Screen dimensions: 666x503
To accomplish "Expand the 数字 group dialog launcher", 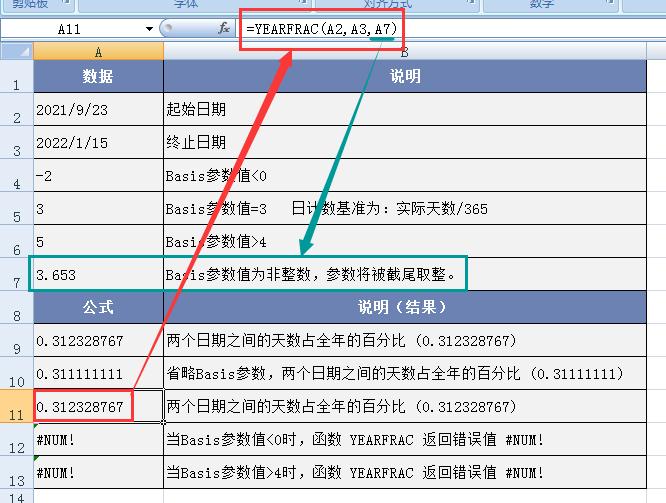I will point(610,3).
